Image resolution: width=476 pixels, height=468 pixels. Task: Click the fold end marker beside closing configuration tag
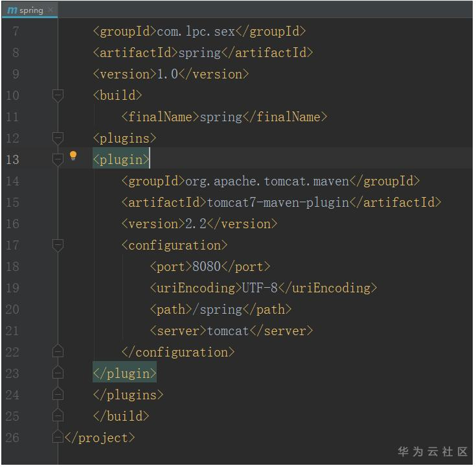pos(58,352)
